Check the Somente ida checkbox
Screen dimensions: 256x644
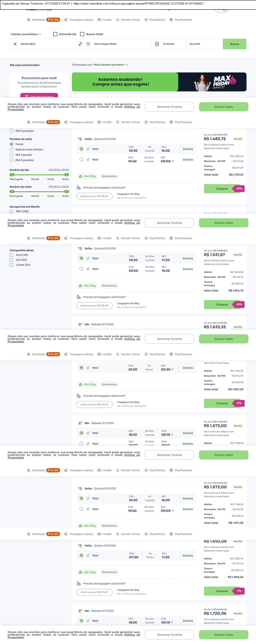coord(55,34)
